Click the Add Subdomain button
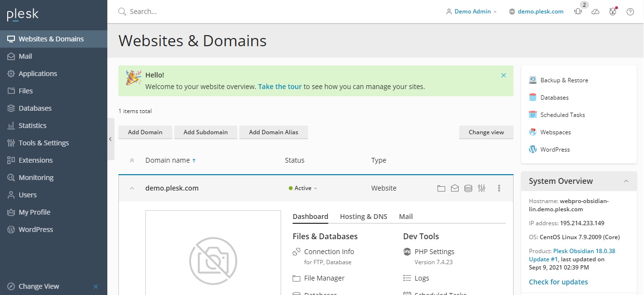The image size is (644, 295). tap(206, 132)
